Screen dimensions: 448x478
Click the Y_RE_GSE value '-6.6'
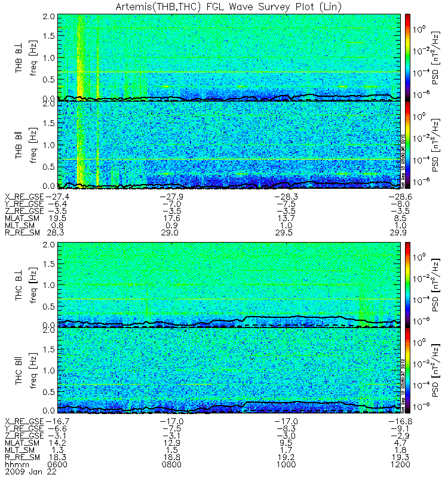pyautogui.click(x=57, y=428)
